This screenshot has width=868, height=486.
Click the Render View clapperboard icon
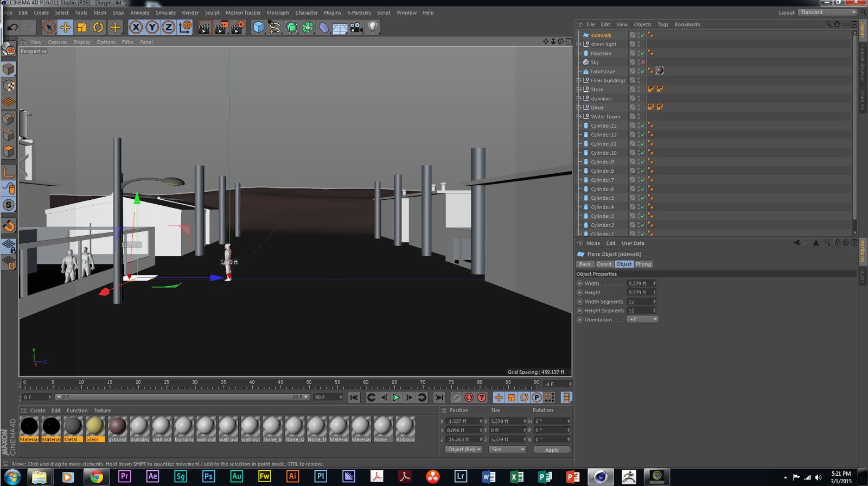coord(204,27)
